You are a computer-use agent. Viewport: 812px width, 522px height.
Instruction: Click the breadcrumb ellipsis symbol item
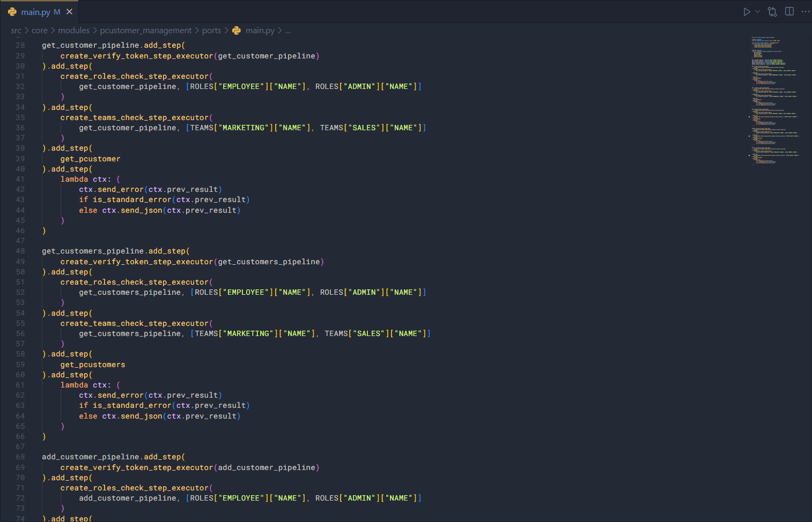[x=288, y=31]
